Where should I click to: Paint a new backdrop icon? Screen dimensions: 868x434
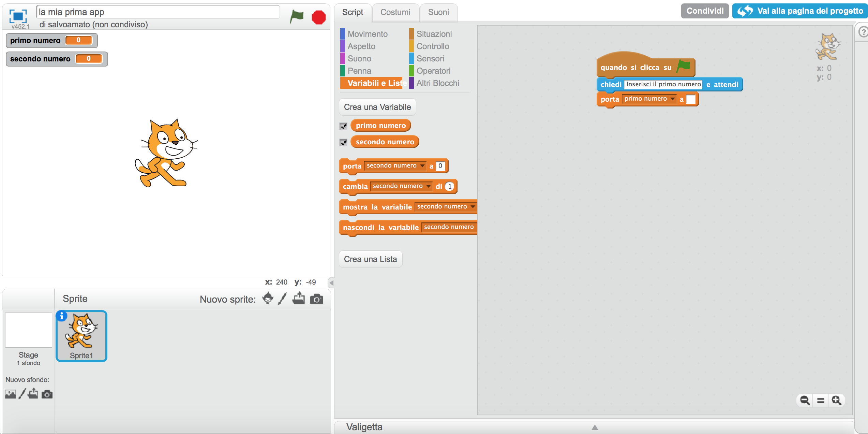point(22,394)
